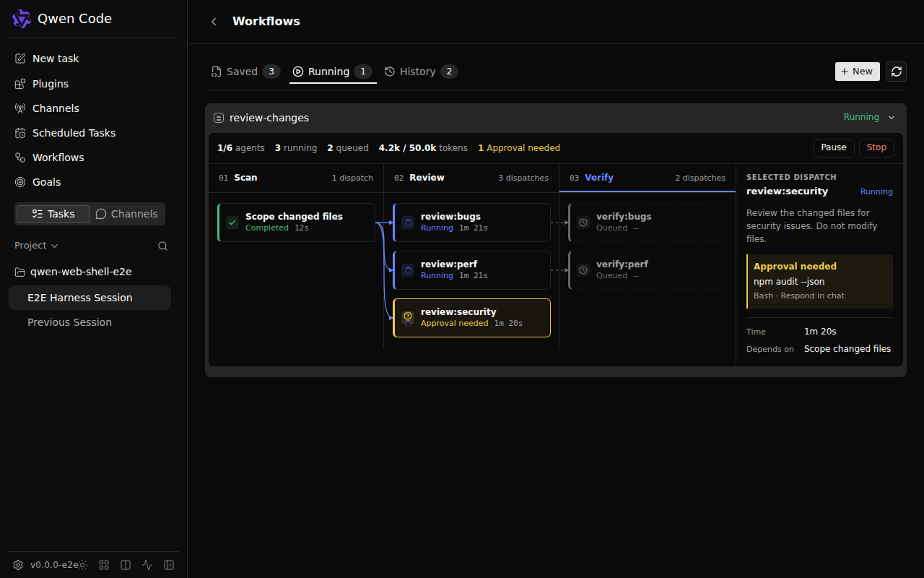This screenshot has height=578, width=924.
Task: Select the review:bugs dispatch card
Action: click(x=471, y=222)
